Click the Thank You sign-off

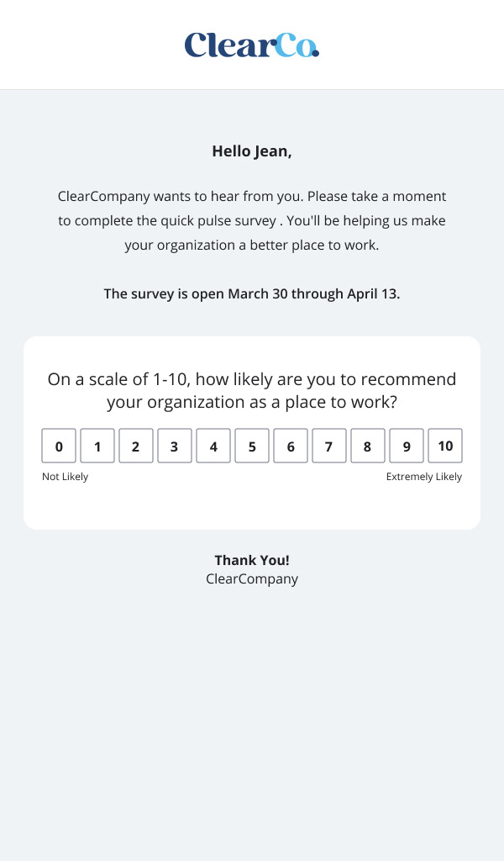[252, 560]
